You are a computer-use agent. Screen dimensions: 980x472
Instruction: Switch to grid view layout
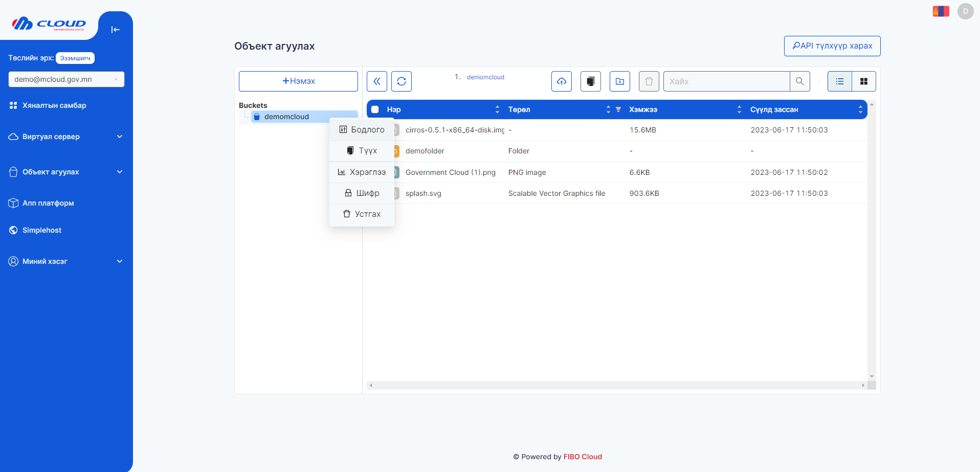[864, 81]
